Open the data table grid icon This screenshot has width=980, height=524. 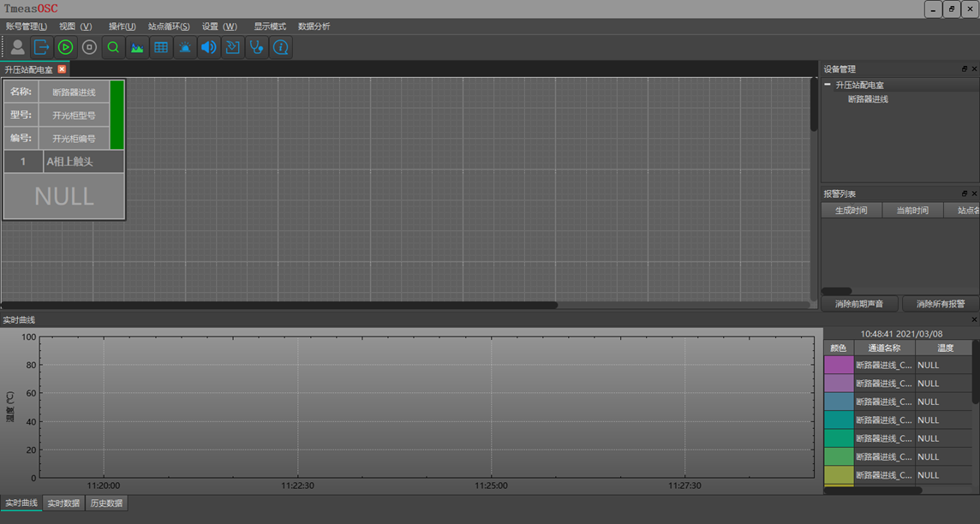(x=161, y=47)
